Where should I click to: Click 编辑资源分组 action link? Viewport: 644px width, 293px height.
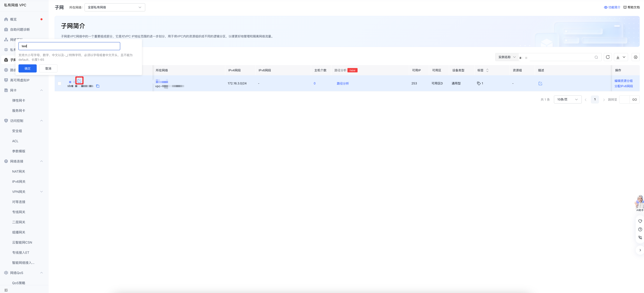click(624, 81)
